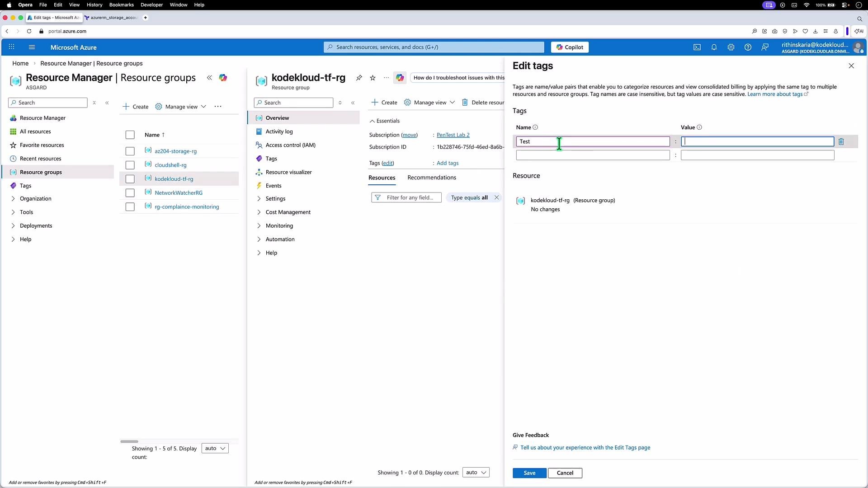Click the Copilot button

click(x=570, y=47)
